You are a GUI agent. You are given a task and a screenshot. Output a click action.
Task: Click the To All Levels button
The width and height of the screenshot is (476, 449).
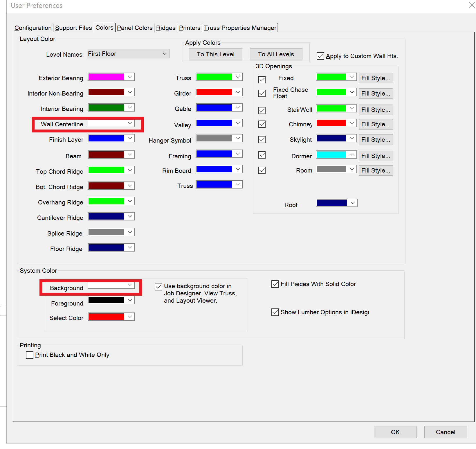pyautogui.click(x=276, y=54)
